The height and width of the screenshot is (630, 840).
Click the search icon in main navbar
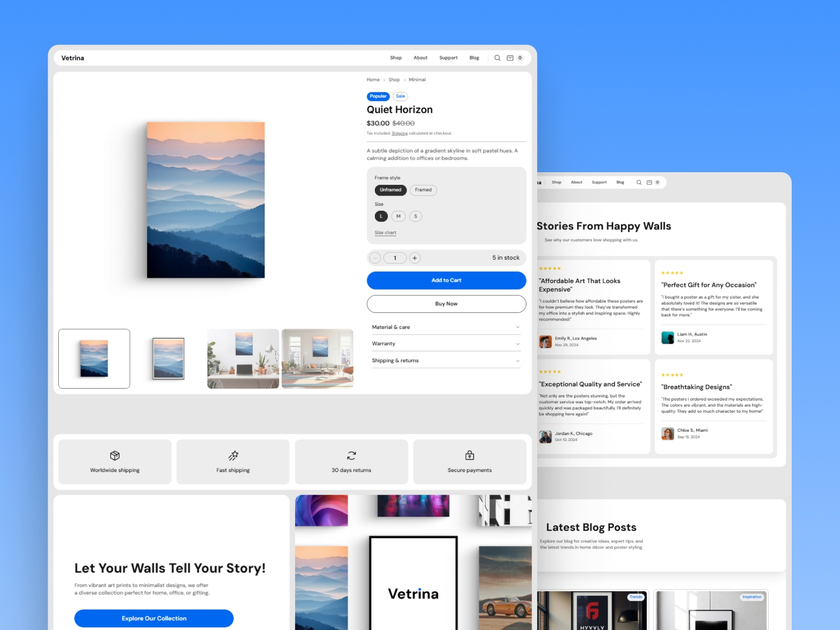coord(497,58)
